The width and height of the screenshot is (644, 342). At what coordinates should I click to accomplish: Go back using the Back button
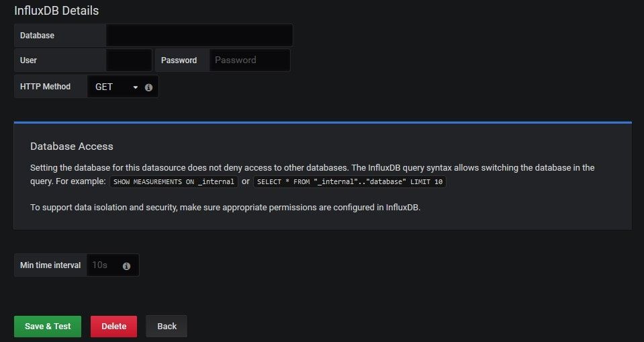167,327
